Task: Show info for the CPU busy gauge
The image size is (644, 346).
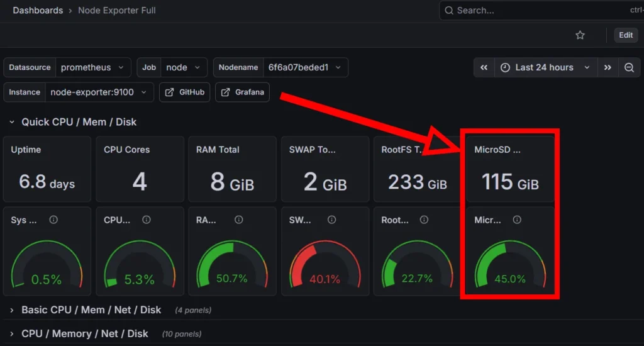Action: pyautogui.click(x=146, y=220)
